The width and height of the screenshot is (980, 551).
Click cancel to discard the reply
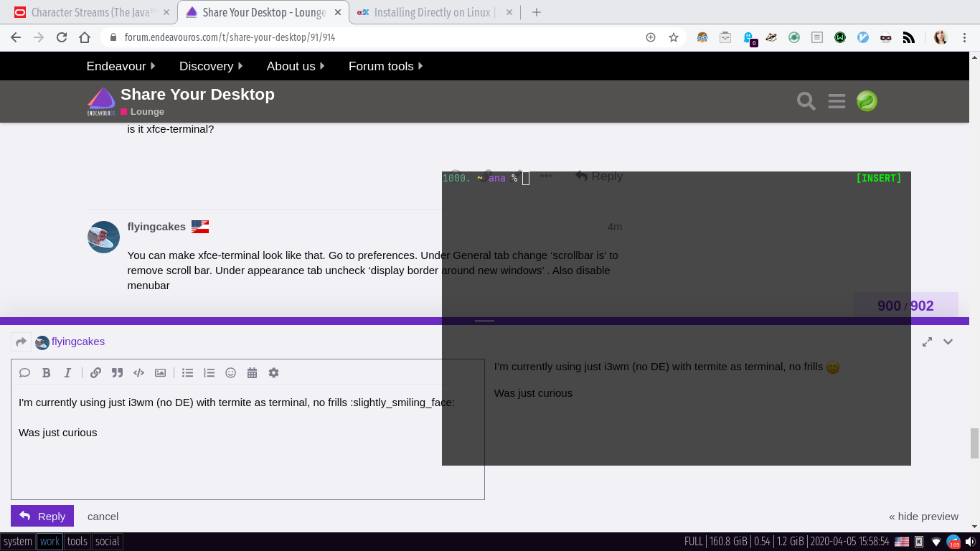click(103, 517)
